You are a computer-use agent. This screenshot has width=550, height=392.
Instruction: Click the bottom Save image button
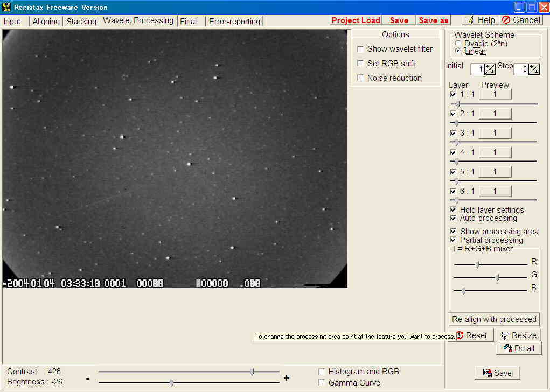(497, 373)
